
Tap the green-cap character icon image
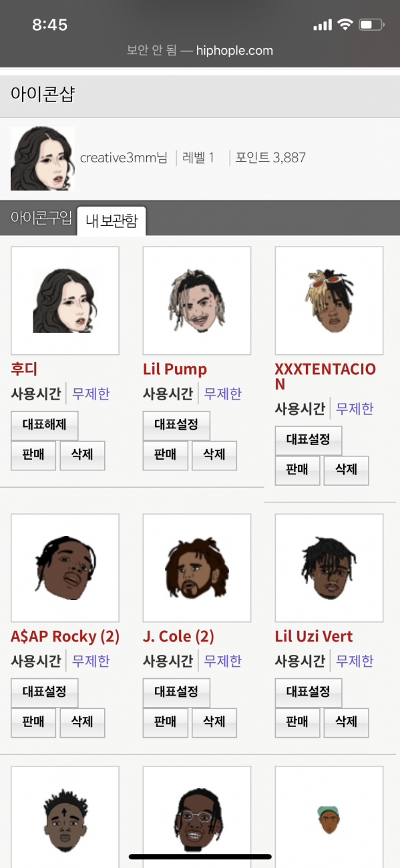click(329, 817)
